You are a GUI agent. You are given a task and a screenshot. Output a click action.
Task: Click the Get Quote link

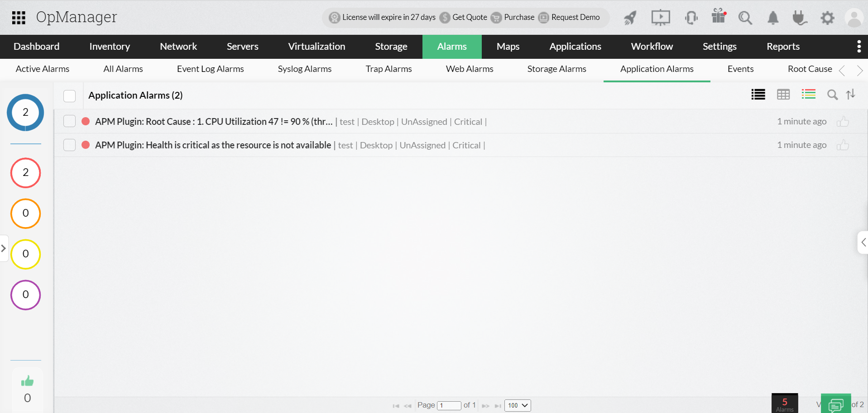[470, 17]
